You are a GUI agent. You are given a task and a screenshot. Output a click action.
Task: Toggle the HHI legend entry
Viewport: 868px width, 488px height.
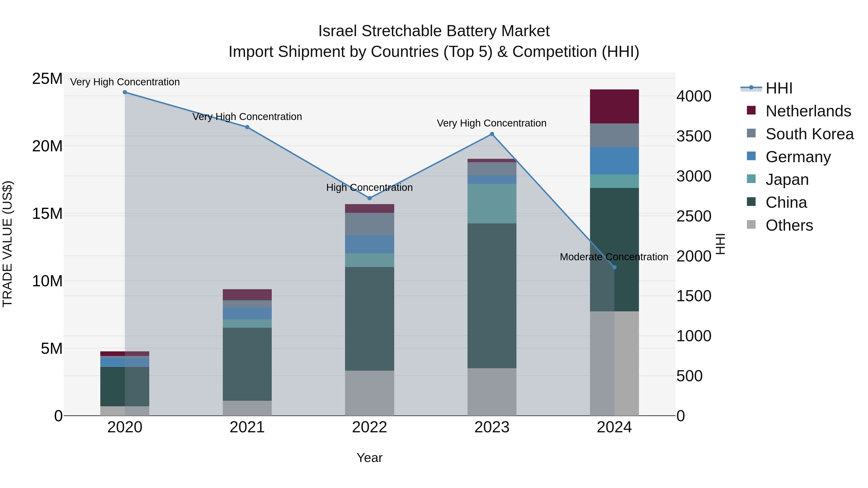click(x=766, y=88)
